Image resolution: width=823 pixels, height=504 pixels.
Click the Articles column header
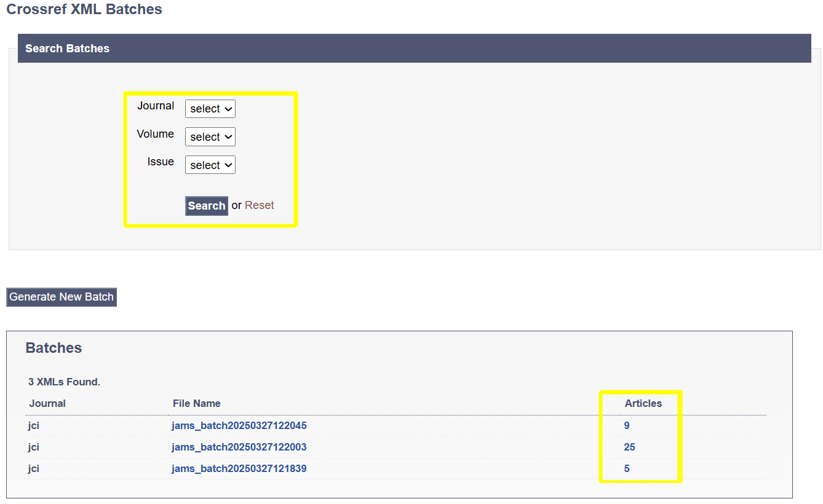pyautogui.click(x=643, y=403)
